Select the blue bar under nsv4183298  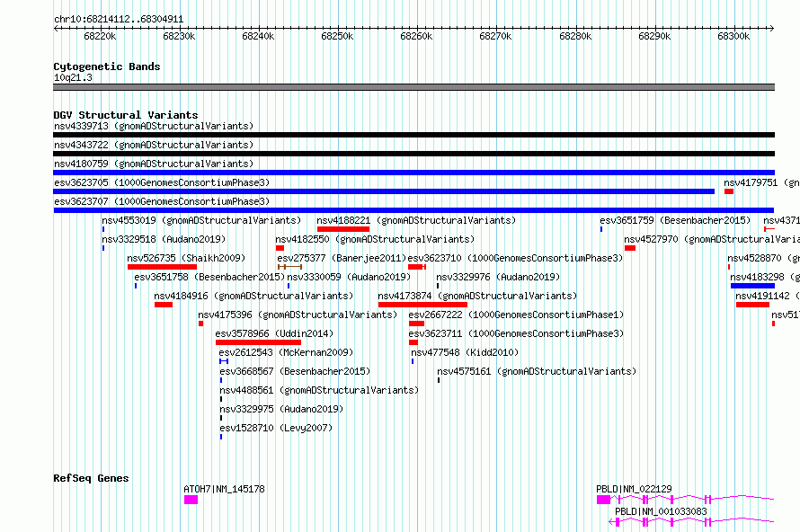(752, 286)
